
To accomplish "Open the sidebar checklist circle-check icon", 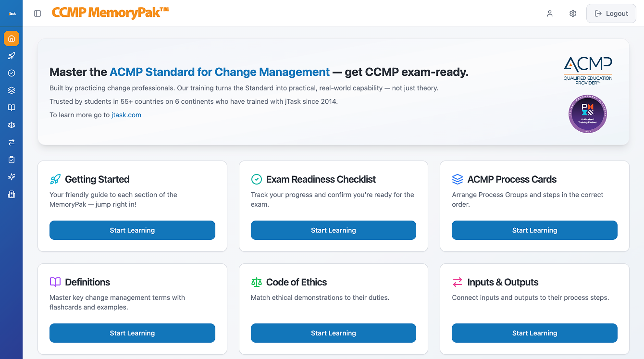I will (x=12, y=73).
